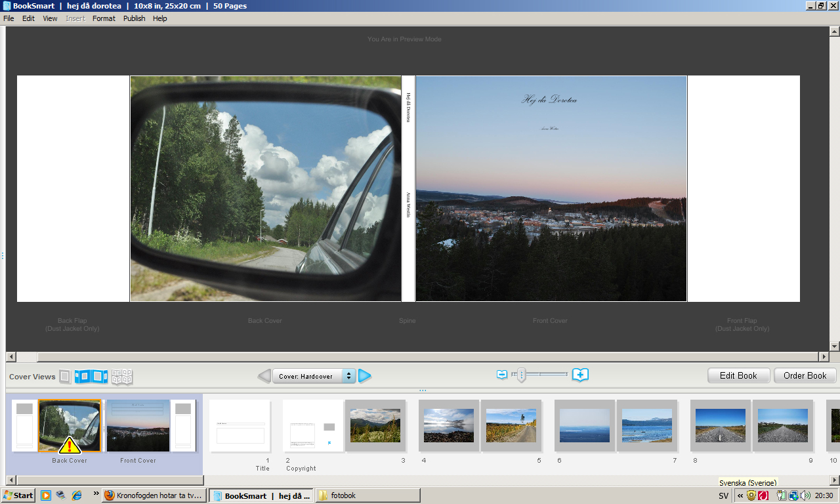
Task: Switch to full dust jacket cover view
Action: (91, 377)
